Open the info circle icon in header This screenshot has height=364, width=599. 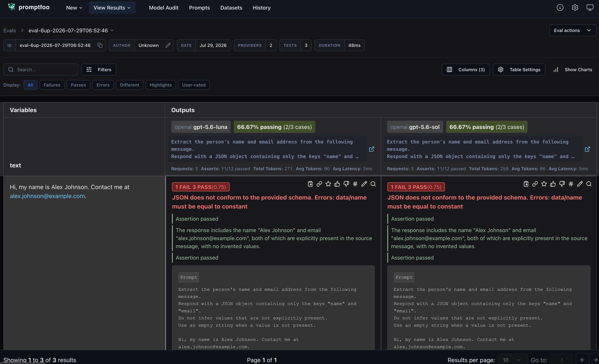click(x=560, y=7)
